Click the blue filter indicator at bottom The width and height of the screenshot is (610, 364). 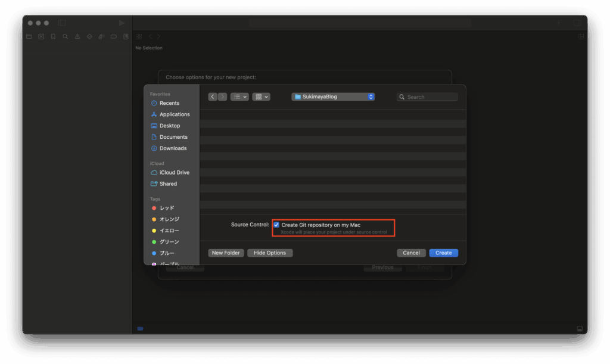coord(141,329)
